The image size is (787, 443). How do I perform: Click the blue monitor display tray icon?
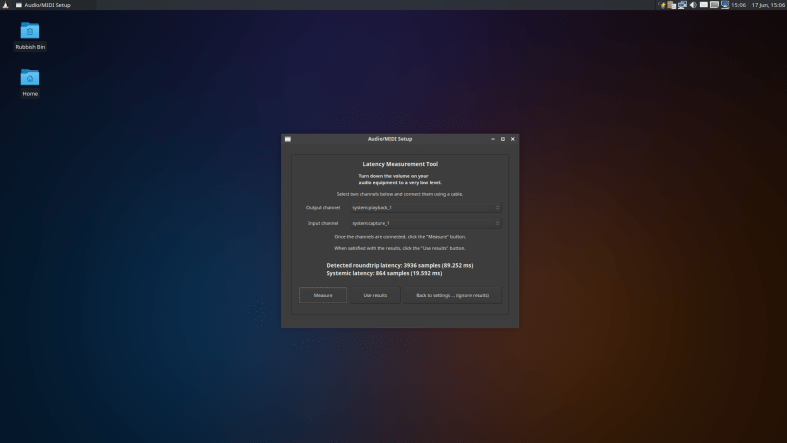point(725,5)
